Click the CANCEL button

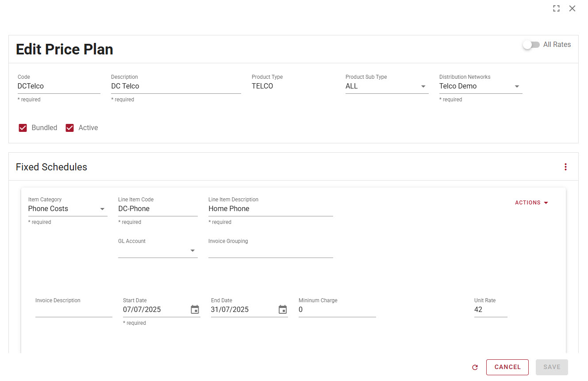click(507, 367)
